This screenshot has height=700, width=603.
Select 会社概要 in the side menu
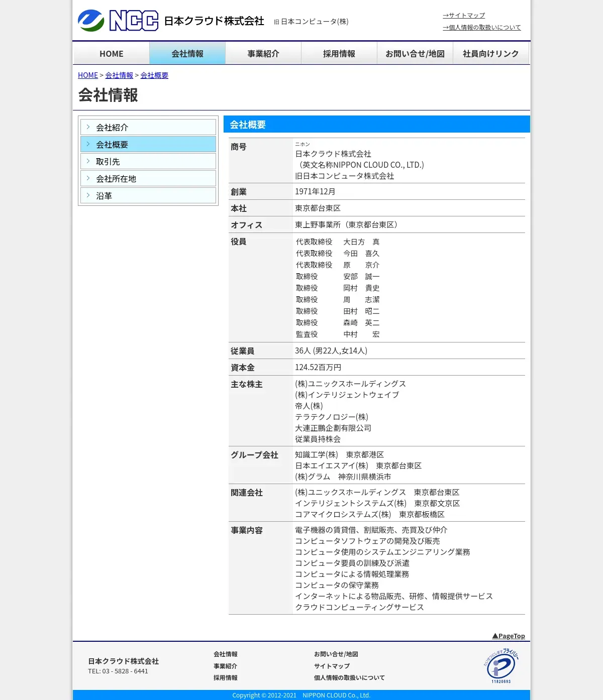pos(148,144)
